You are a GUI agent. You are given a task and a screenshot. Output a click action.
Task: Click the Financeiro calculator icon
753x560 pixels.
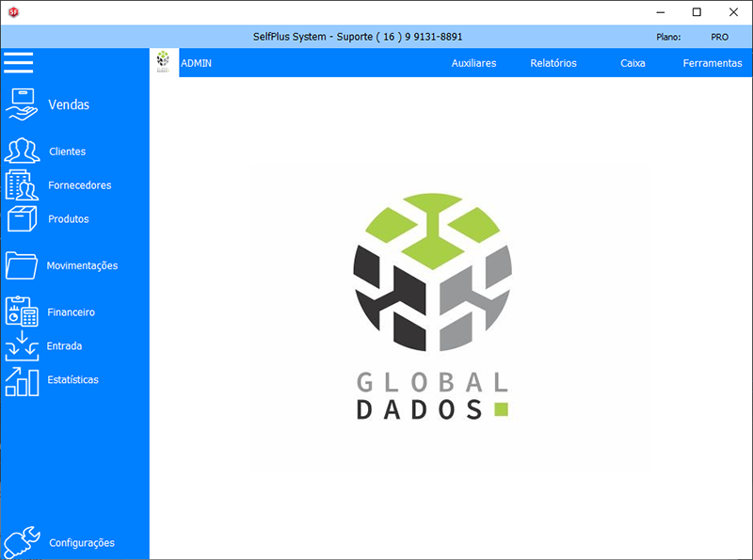click(x=22, y=312)
